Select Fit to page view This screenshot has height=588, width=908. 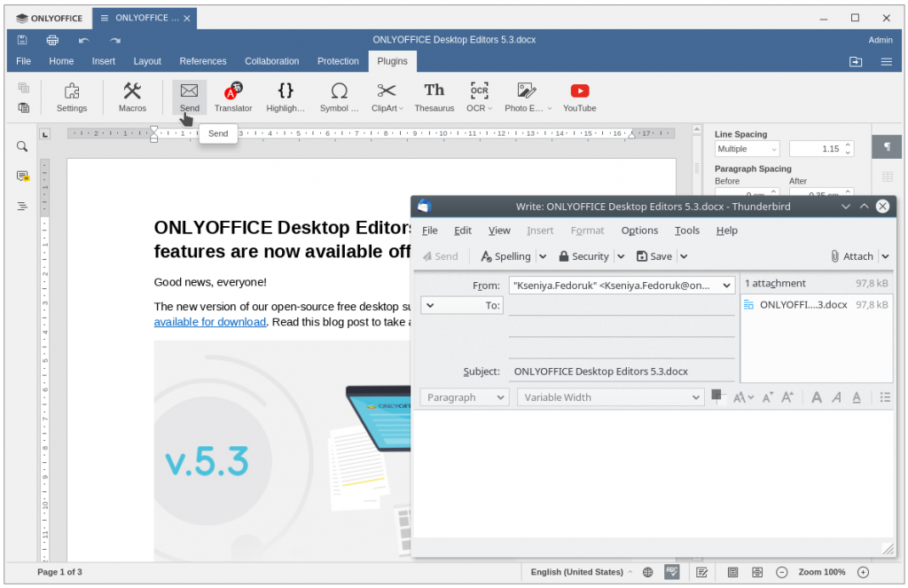(732, 572)
